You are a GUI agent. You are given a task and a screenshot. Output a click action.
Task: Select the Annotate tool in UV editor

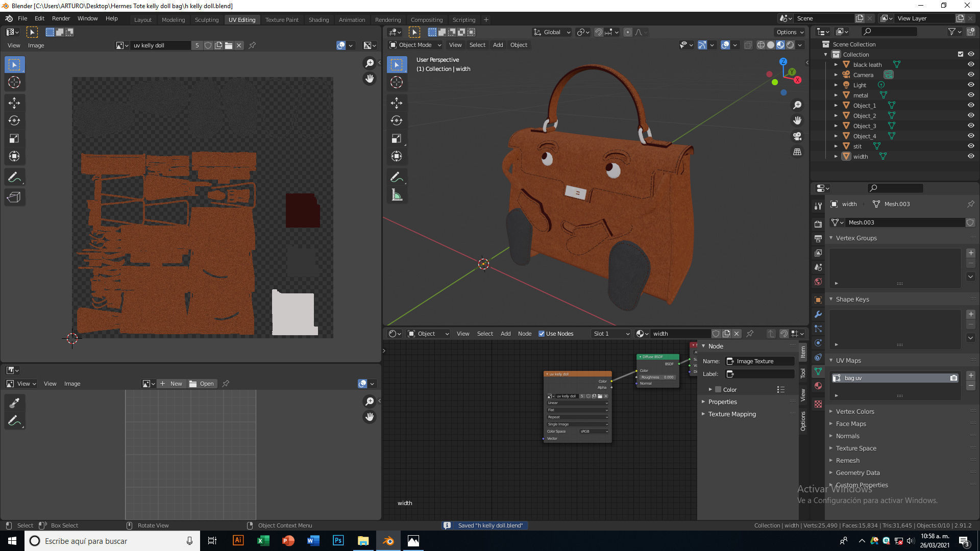14,178
